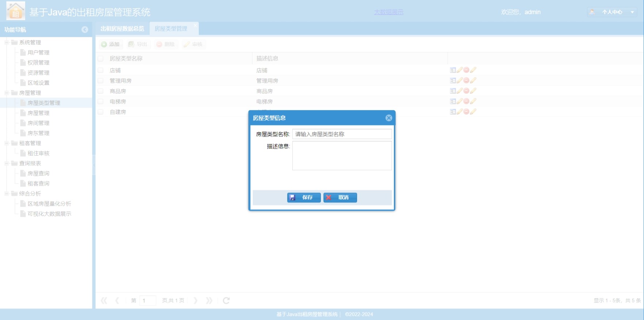Open 房屋查询 in sidebar
This screenshot has height=320, width=644.
click(38, 173)
